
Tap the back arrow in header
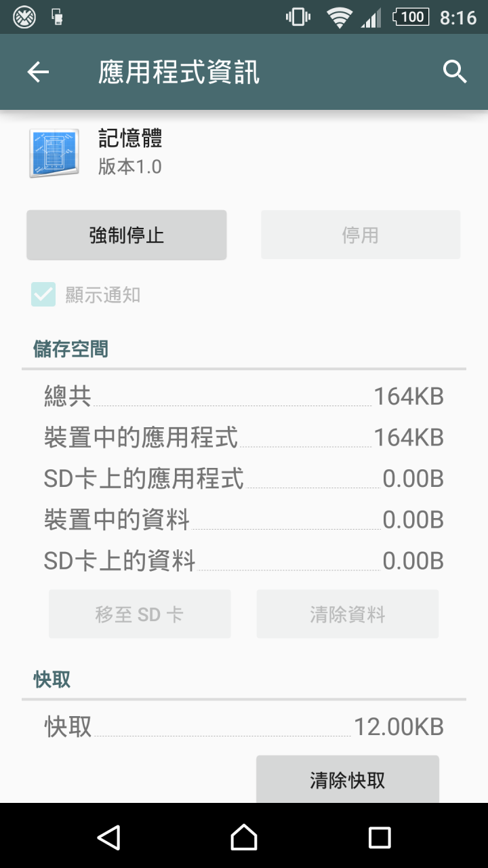click(x=38, y=72)
